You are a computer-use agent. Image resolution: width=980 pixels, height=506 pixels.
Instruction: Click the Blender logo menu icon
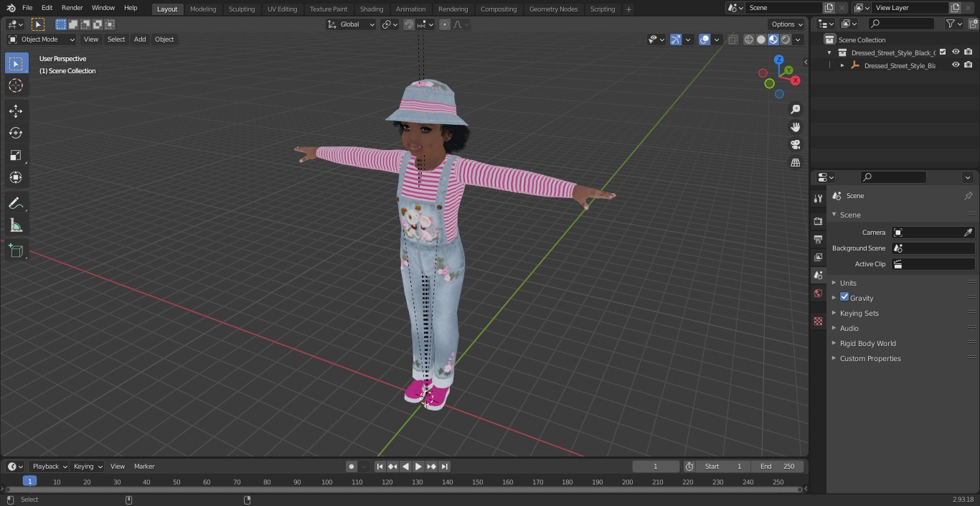coord(11,8)
